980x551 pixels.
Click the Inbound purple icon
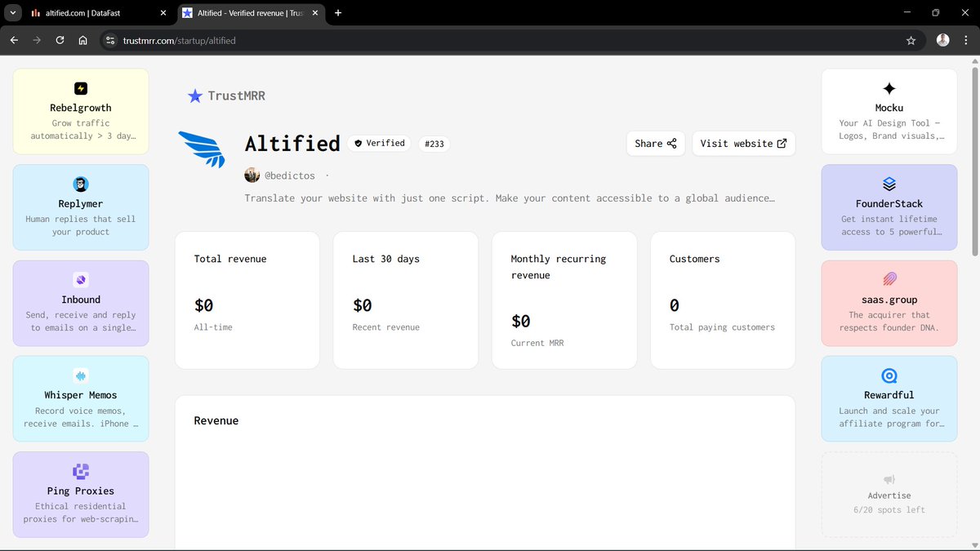pos(81,281)
